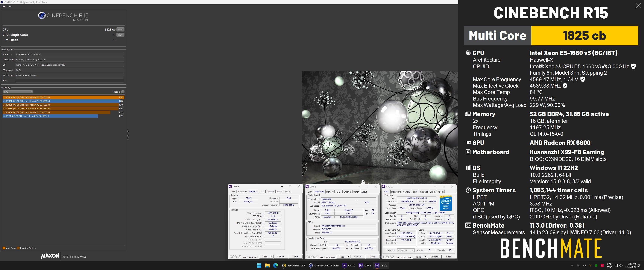Click Close in Mainboard CPU-Z window

(x=372, y=257)
